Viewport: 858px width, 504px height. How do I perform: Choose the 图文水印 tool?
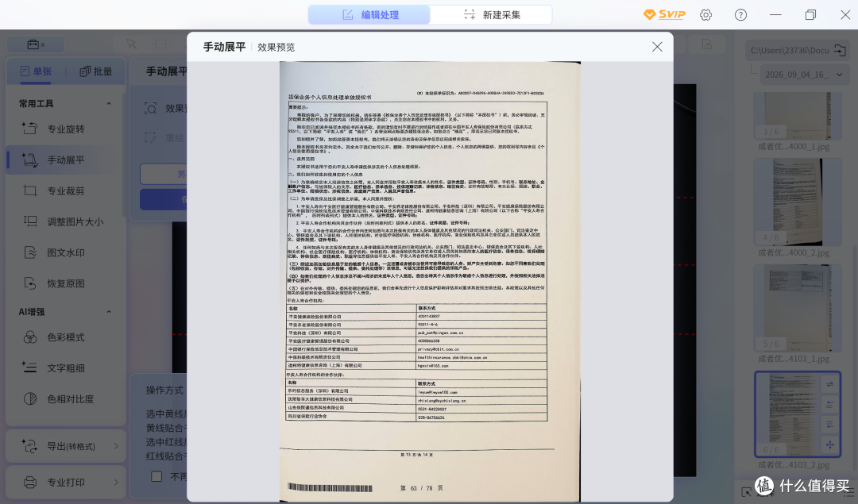pos(65,252)
